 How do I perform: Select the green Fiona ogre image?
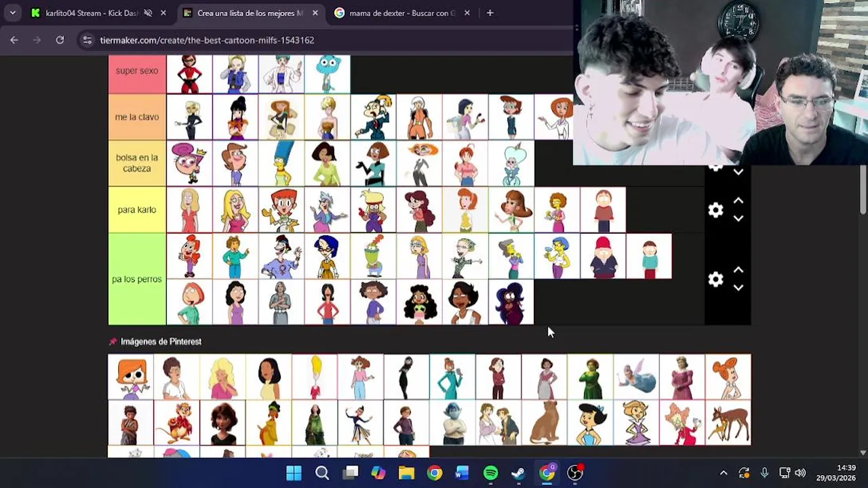pos(591,377)
